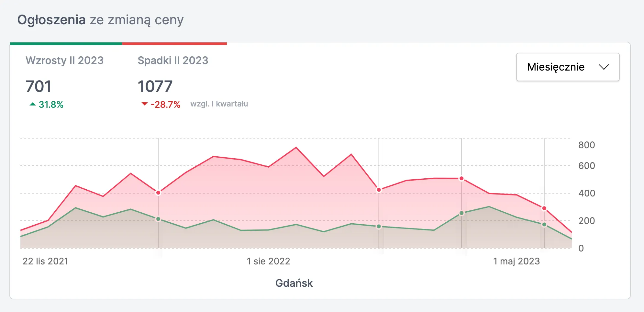
Task: Click the green data point at the third vertical line
Action: pyautogui.click(x=461, y=213)
